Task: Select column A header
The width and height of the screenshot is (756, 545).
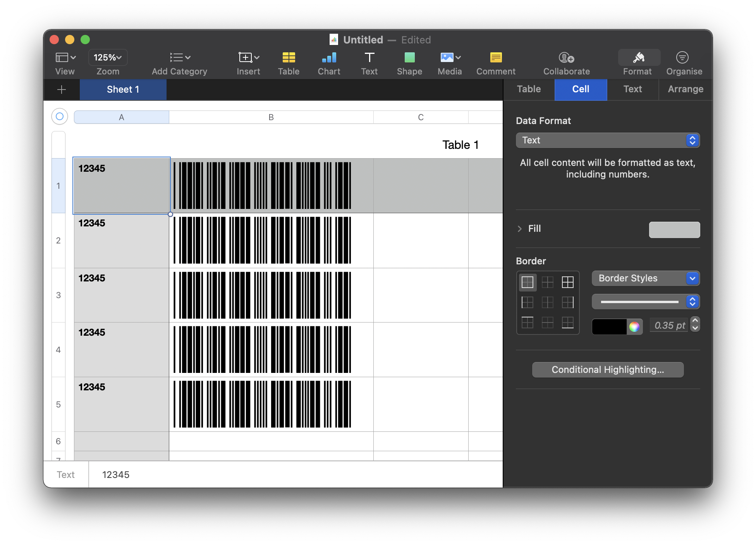Action: point(122,117)
